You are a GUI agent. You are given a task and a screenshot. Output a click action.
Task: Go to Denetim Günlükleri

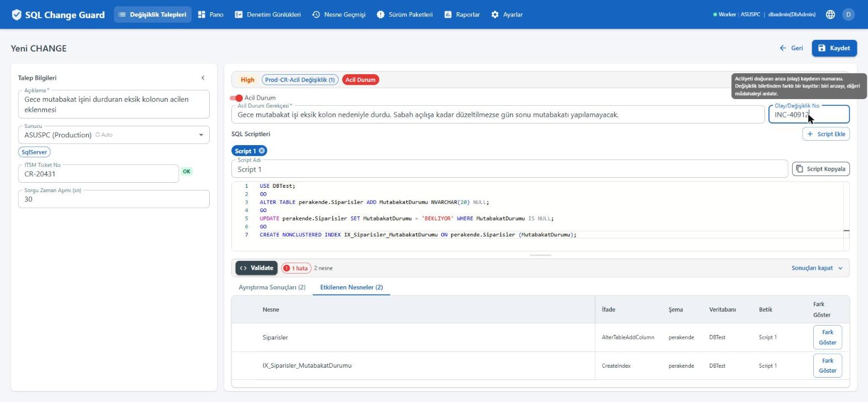tap(268, 14)
